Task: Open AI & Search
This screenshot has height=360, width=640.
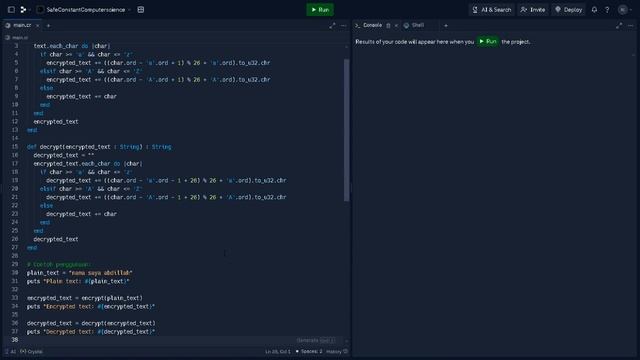Action: tap(492, 9)
